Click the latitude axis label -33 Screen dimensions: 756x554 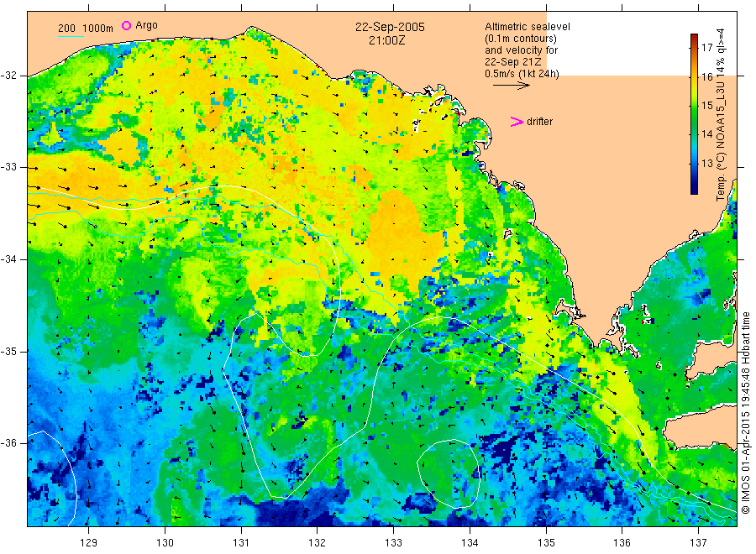(x=8, y=167)
